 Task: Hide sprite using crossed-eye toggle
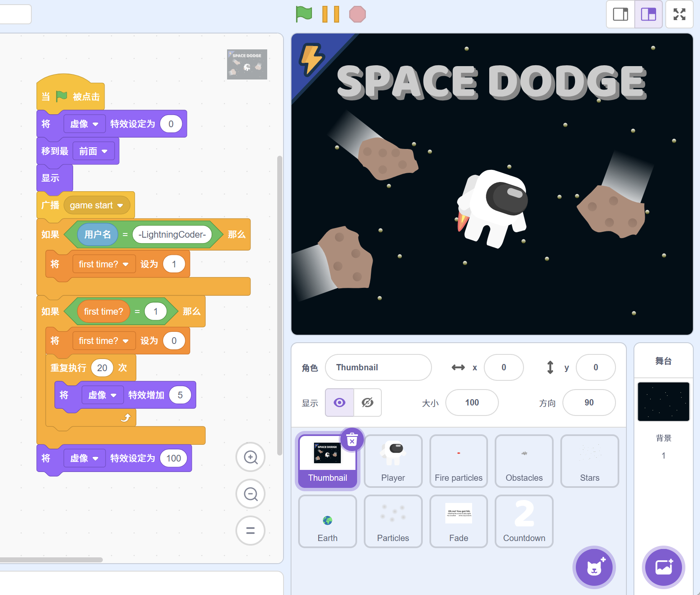[x=368, y=403]
